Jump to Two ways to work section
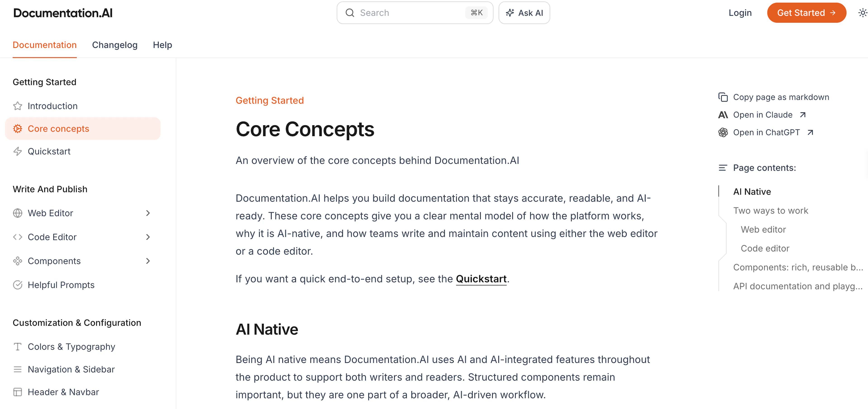 771,210
